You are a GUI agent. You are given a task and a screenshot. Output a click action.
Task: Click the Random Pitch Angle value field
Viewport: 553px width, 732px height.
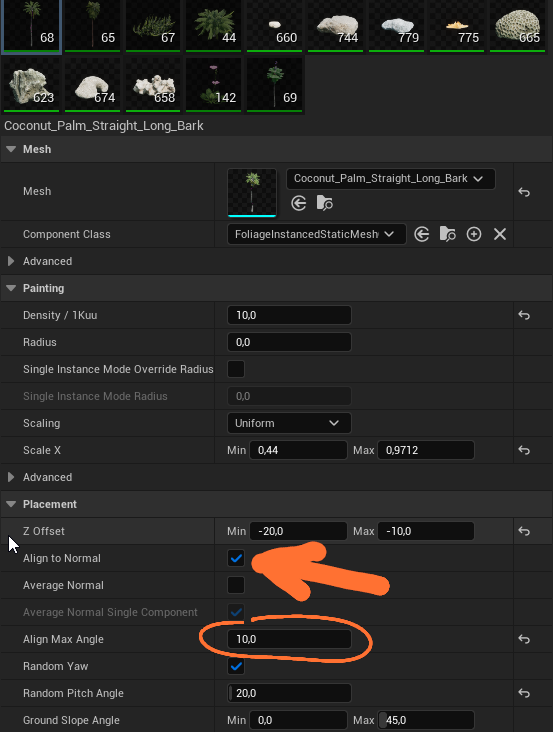coord(289,693)
